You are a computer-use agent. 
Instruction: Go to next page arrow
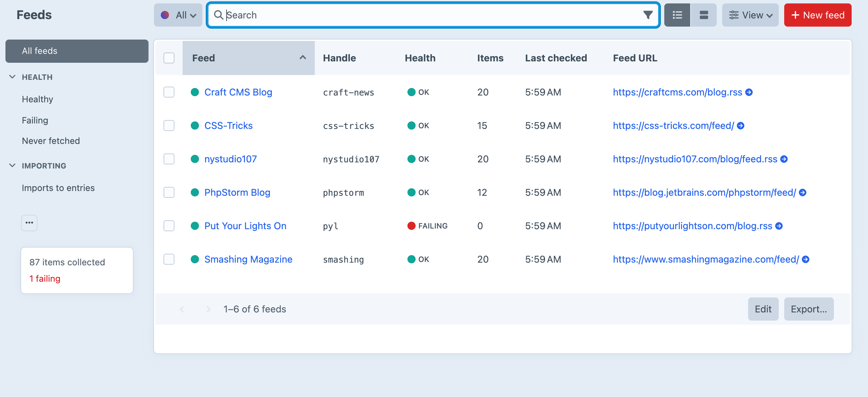[208, 309]
